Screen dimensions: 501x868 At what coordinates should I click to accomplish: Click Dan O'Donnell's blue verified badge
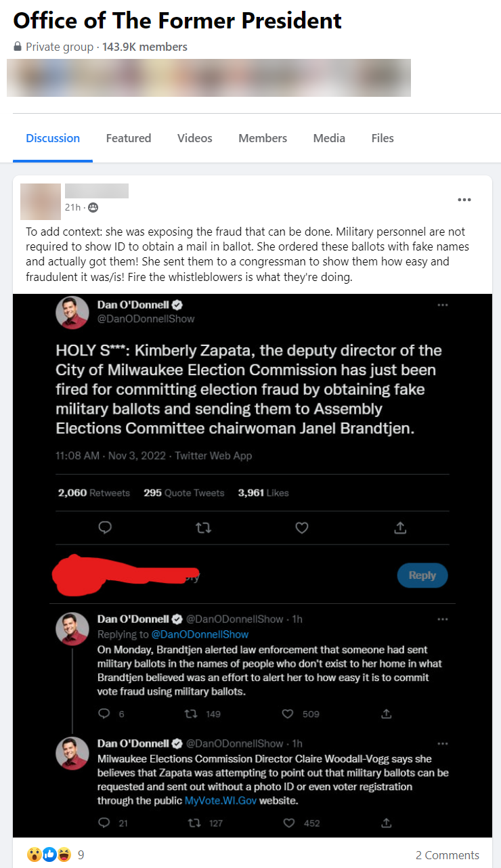coord(177,305)
